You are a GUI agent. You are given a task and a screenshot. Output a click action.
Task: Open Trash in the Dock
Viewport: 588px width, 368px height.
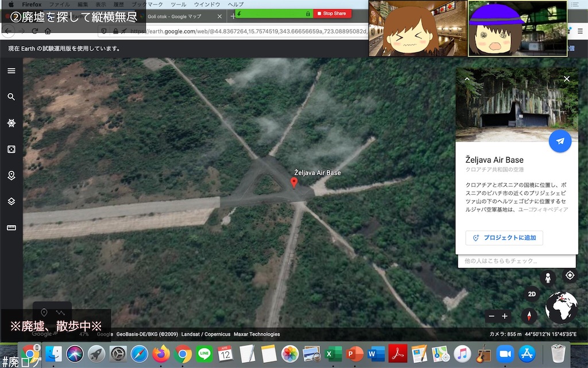(558, 354)
